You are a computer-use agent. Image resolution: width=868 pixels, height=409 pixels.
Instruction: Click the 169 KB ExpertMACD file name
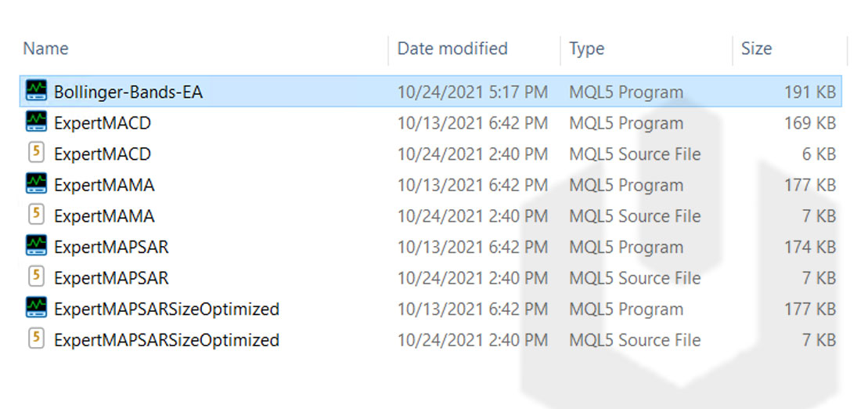point(103,123)
